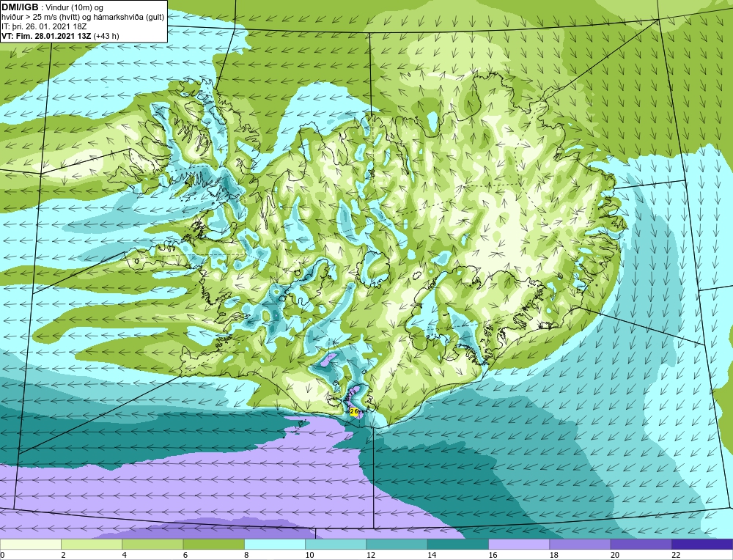Image resolution: width=733 pixels, height=560 pixels.
Task: Click the legend tick label '8'
Action: point(246,555)
